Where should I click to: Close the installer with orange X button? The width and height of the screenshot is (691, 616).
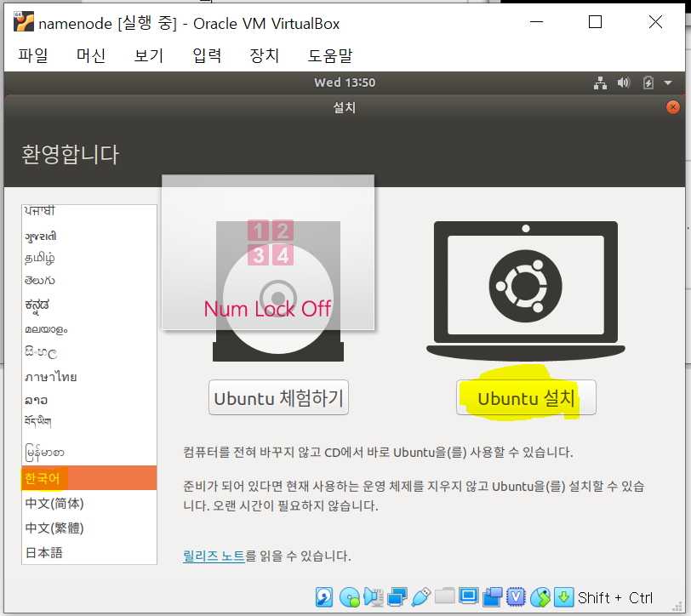(672, 107)
